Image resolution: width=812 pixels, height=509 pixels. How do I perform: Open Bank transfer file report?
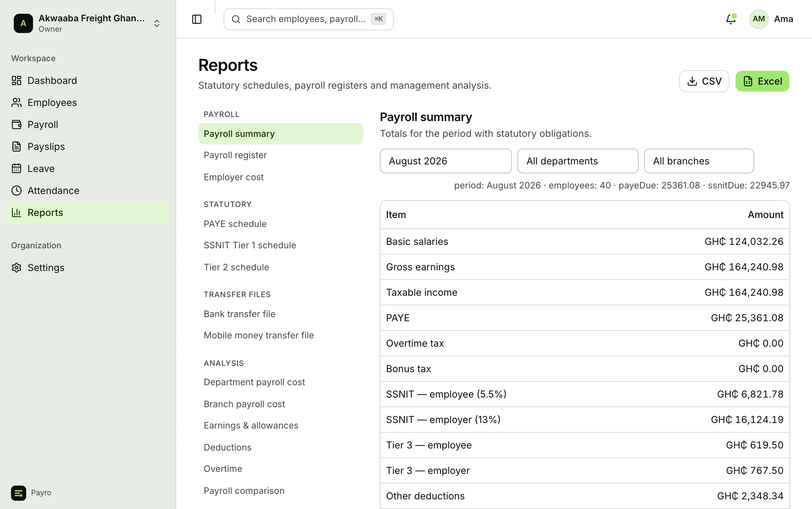(280, 314)
